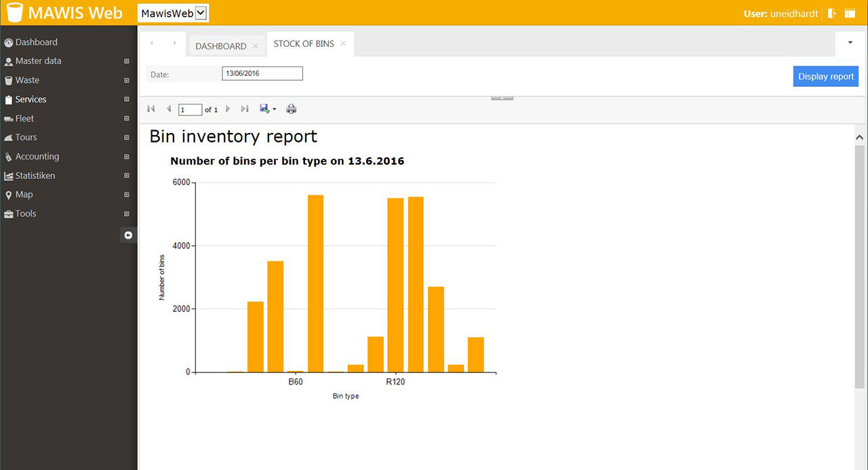
Task: Open the Dashboard sidebar item
Action: 37,42
